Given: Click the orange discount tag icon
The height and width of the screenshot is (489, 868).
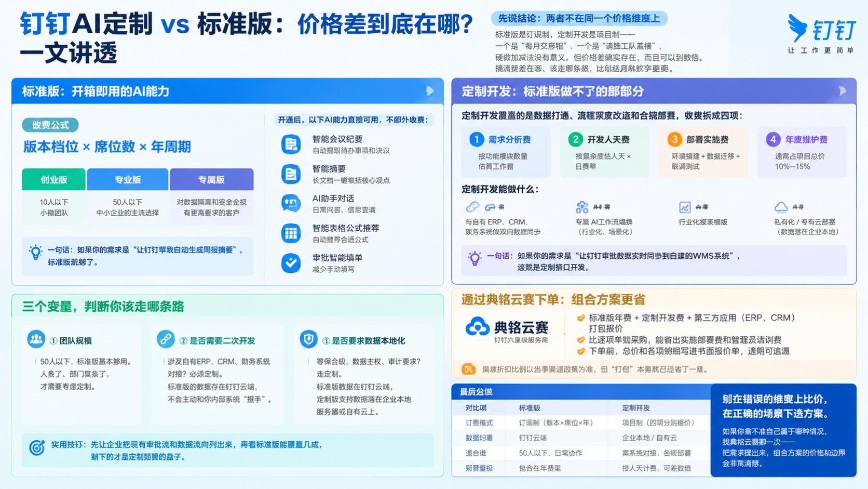Looking at the screenshot, I should [x=468, y=369].
